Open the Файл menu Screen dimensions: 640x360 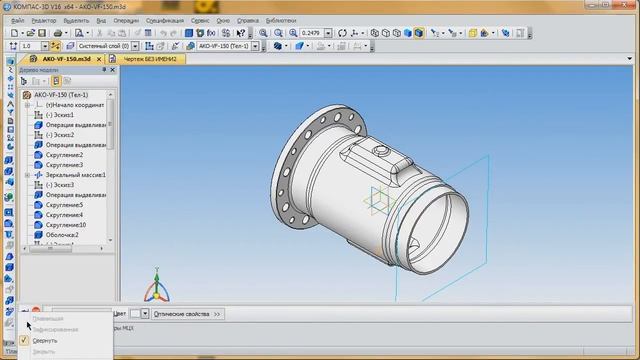click(x=18, y=20)
